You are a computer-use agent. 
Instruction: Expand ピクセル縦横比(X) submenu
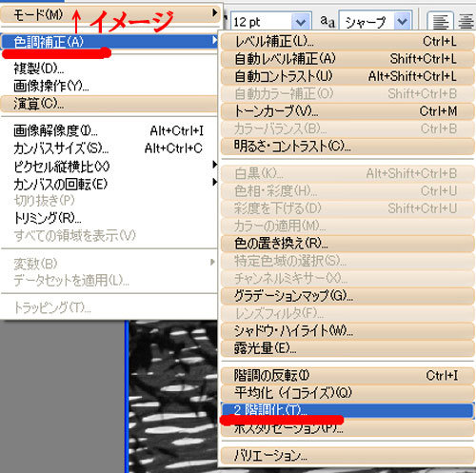pos(109,166)
